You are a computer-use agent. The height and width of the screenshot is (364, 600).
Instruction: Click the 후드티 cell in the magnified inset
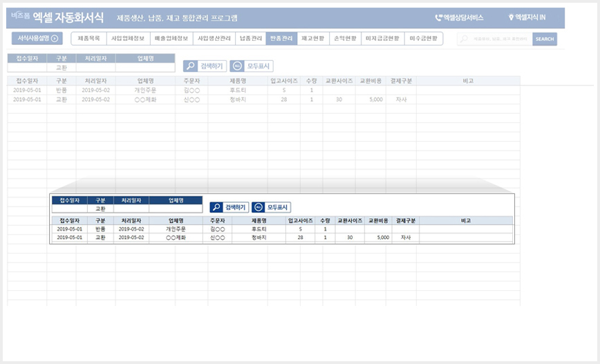(x=259, y=229)
